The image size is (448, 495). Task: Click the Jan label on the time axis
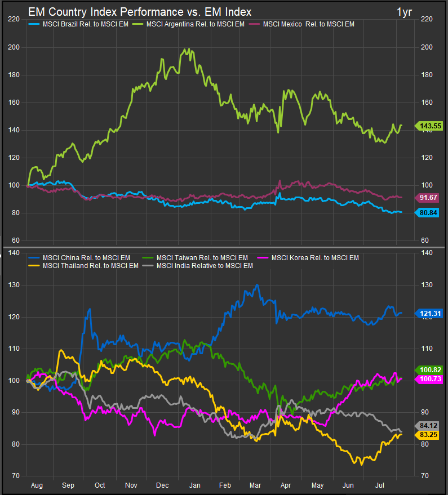coord(194,485)
